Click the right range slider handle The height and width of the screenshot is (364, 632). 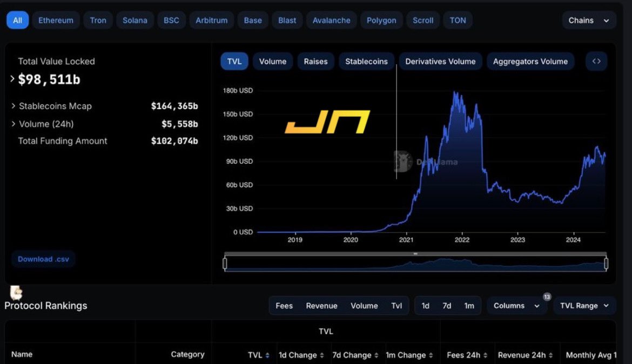coord(606,264)
